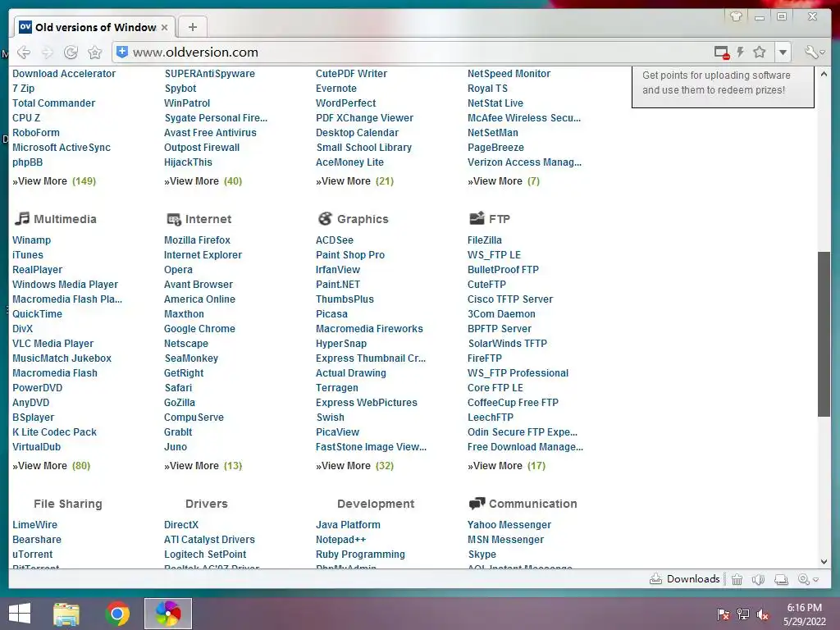The image size is (840, 630).
Task: Expand View More (40) list
Action: point(203,181)
